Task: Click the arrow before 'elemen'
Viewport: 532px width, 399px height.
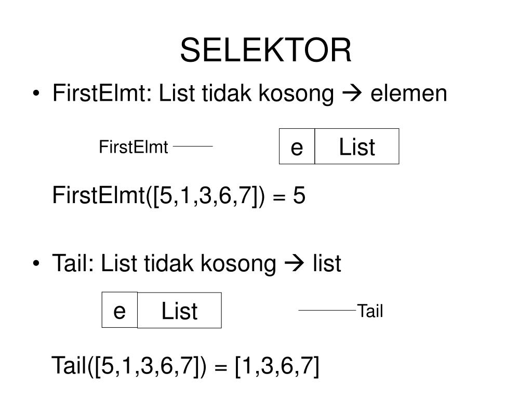Action: [x=352, y=94]
